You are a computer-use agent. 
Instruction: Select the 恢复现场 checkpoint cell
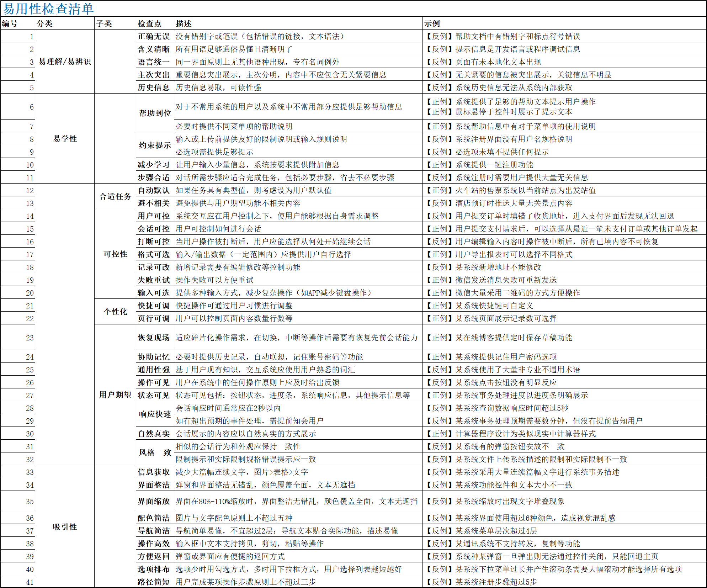[x=154, y=337]
